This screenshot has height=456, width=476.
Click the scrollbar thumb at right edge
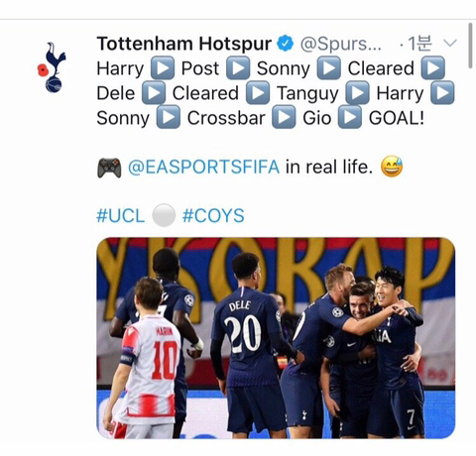click(x=470, y=46)
